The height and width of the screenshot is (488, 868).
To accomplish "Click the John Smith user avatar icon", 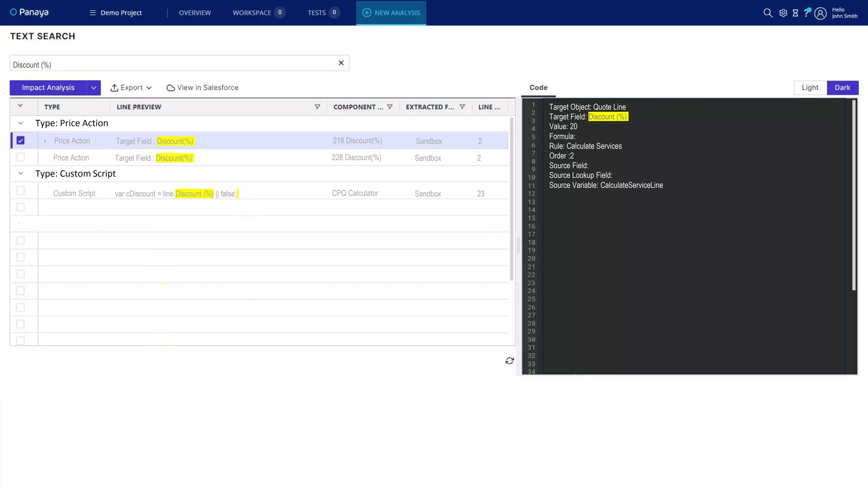I will (821, 13).
